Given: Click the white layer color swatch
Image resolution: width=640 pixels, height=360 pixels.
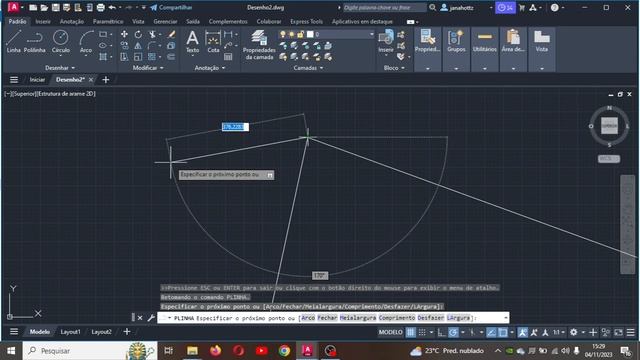Looking at the screenshot, I should click(x=310, y=35).
